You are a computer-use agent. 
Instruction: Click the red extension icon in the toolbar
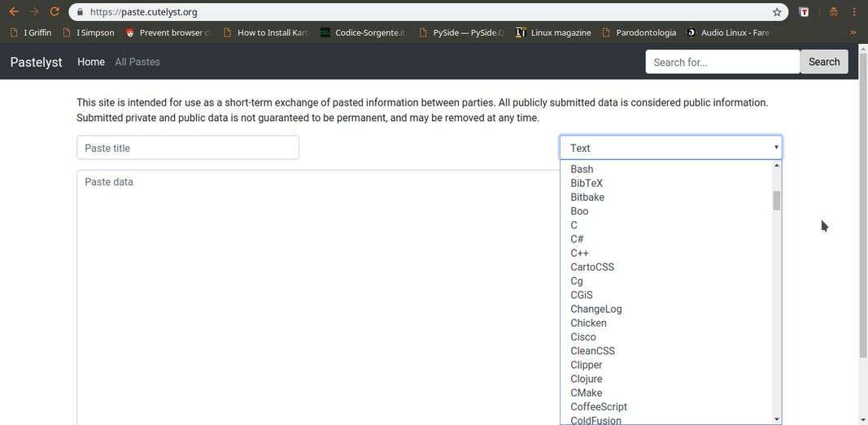[804, 12]
